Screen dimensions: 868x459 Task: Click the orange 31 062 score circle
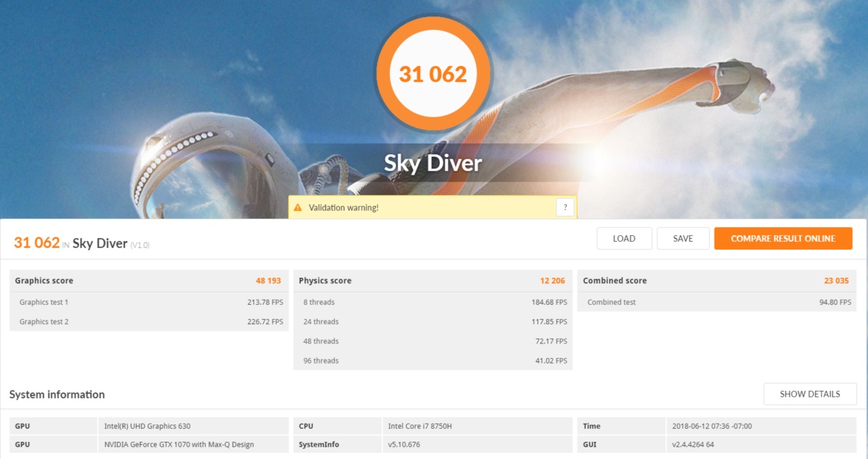coord(433,74)
